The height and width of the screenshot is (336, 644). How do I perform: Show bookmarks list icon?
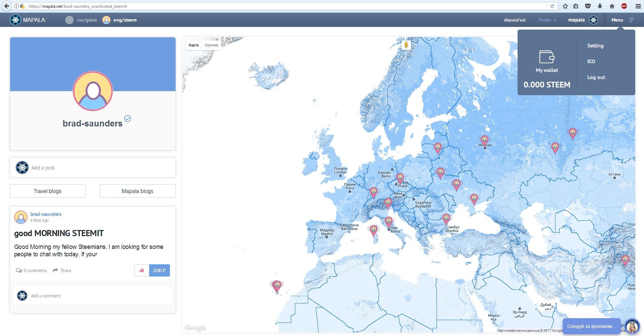coord(576,6)
